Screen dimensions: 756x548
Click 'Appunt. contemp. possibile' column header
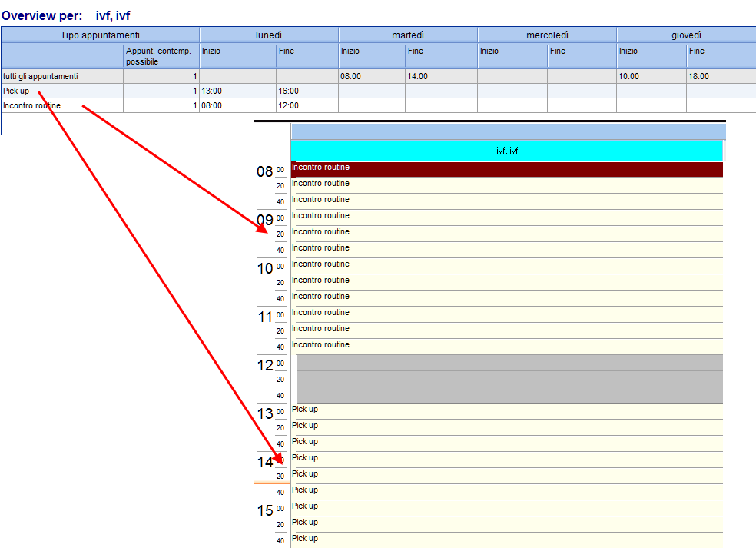pyautogui.click(x=161, y=56)
